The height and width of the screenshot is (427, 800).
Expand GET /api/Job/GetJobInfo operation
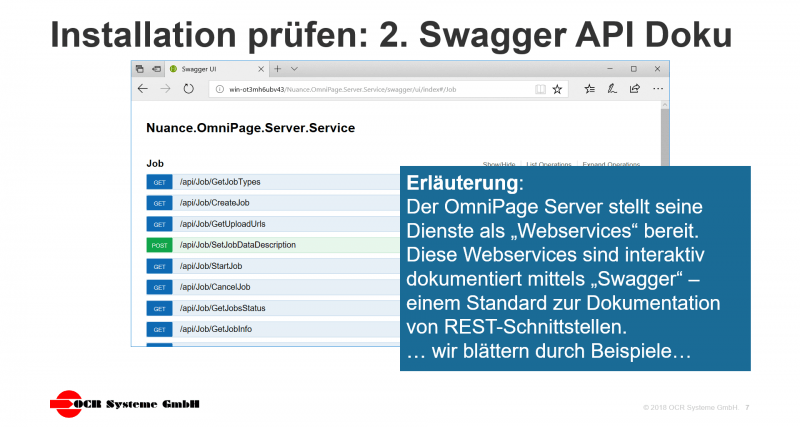click(x=273, y=329)
